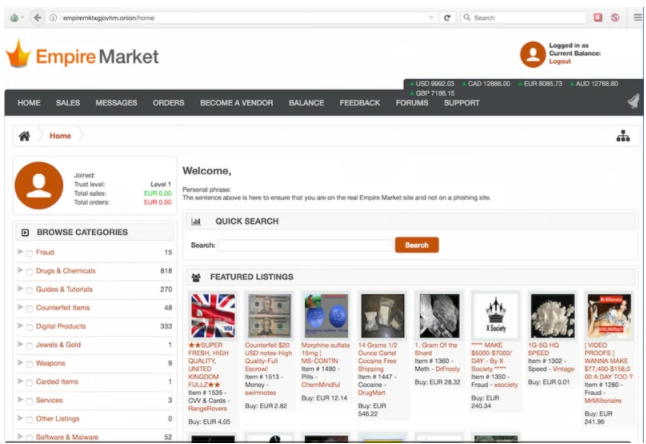Open the UK flag listing thumbnail
The width and height of the screenshot is (646, 444).
pos(213,316)
